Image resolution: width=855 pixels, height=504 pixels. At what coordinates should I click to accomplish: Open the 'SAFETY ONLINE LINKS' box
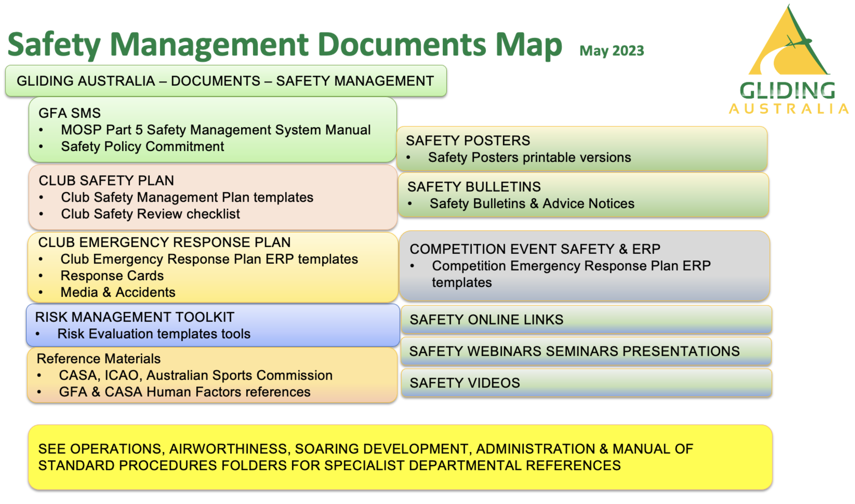586,319
